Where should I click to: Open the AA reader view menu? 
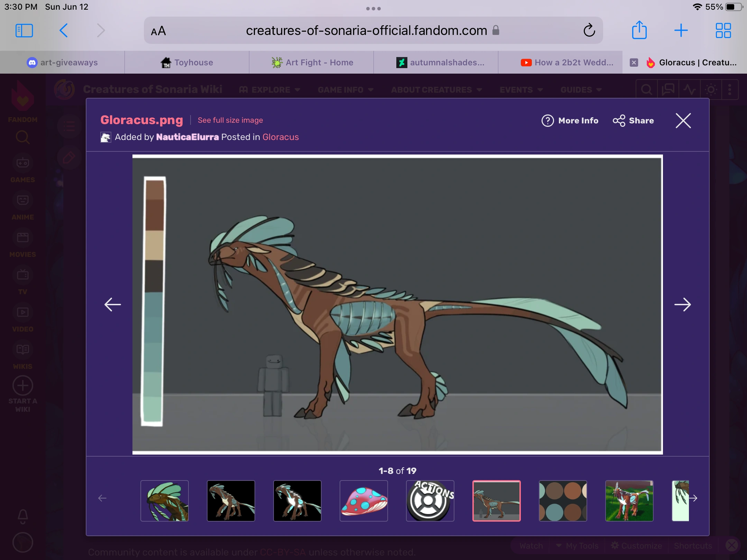[x=158, y=31]
